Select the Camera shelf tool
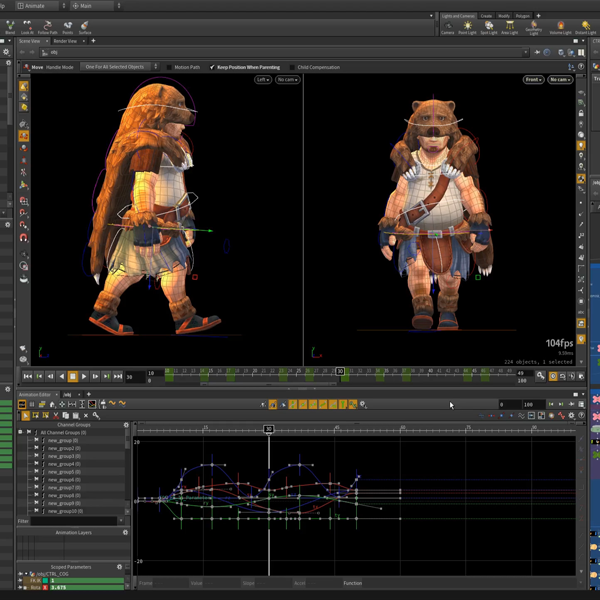The width and height of the screenshot is (600, 600). coord(447,27)
